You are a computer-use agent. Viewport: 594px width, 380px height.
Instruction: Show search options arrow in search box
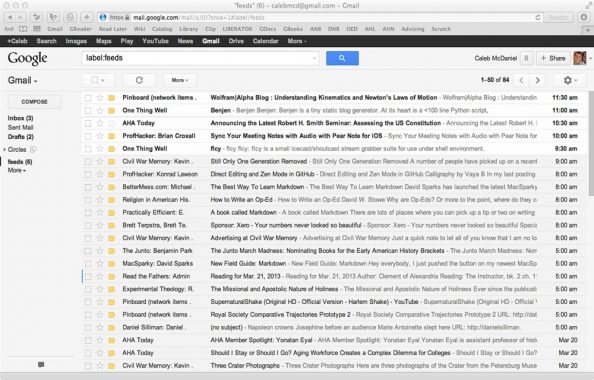314,58
